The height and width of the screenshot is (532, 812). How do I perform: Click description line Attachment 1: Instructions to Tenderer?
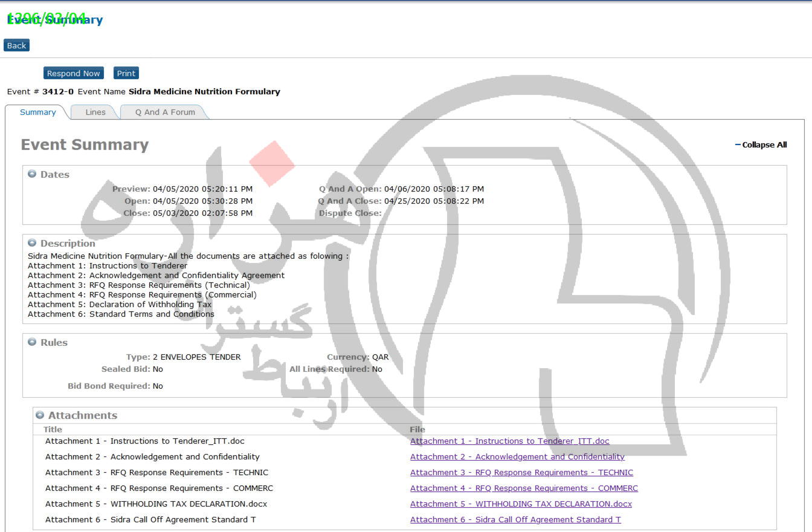click(108, 266)
